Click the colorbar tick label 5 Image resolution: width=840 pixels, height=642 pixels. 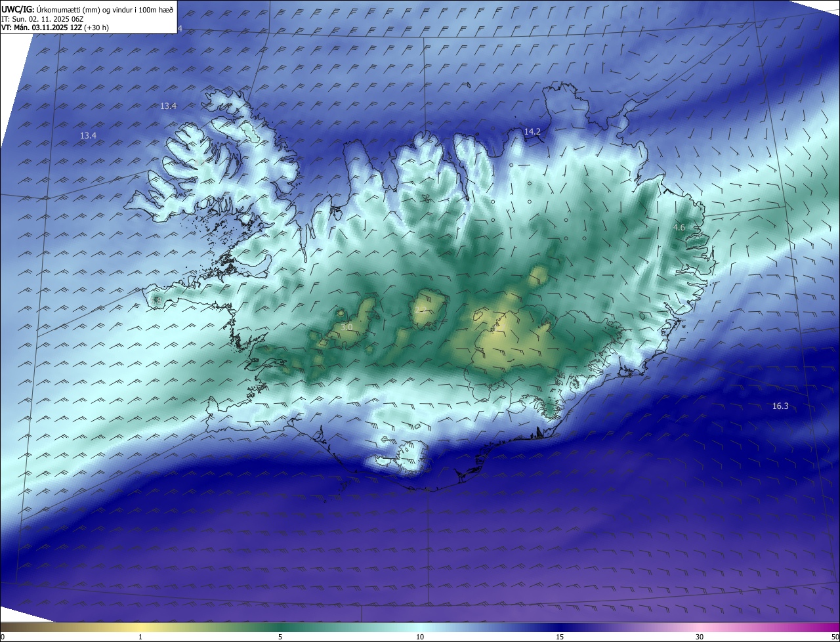280,637
